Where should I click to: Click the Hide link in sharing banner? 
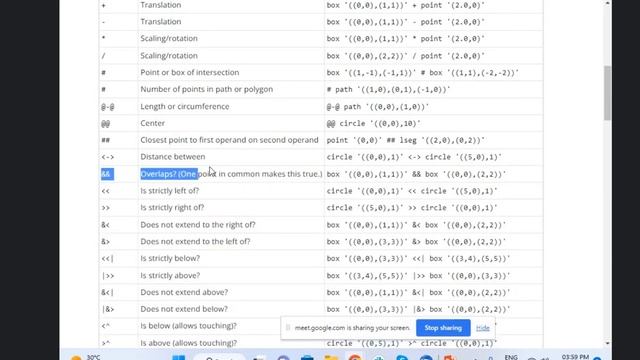(x=482, y=328)
